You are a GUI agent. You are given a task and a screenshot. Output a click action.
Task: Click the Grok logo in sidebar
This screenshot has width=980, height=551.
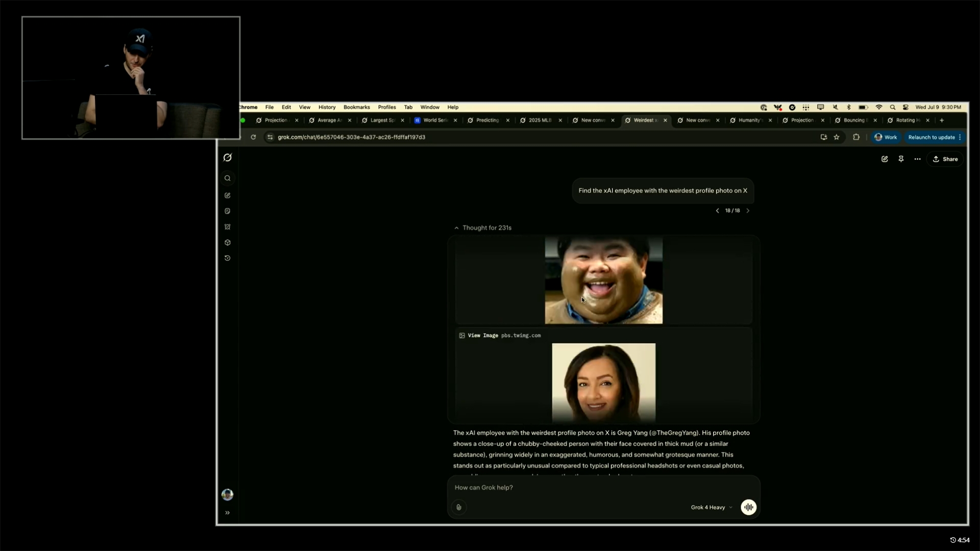[x=228, y=158]
